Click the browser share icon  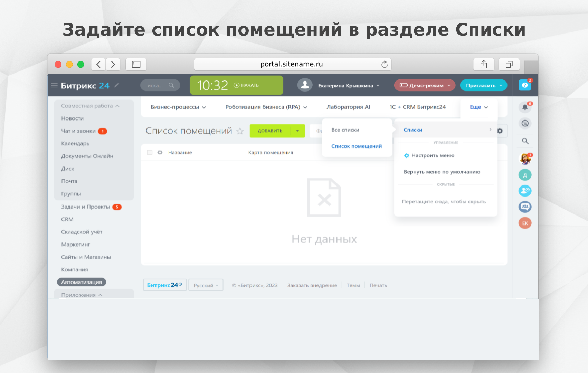click(x=484, y=64)
